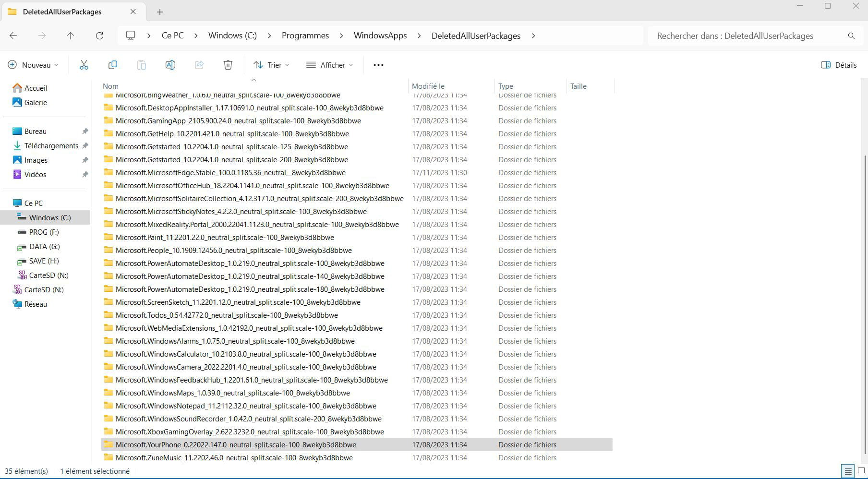Sort by the Type column header
Screen dimensions: 868x479
(530, 86)
